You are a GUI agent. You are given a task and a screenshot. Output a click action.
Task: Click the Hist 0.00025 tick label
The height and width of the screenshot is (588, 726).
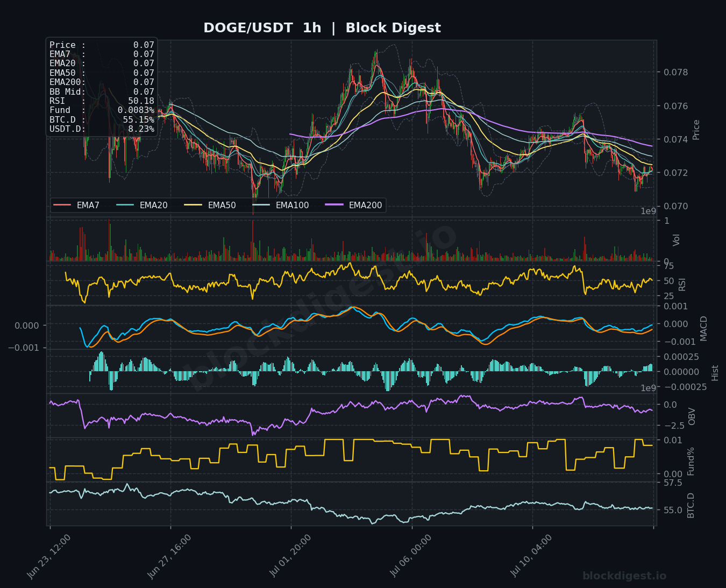pyautogui.click(x=681, y=357)
